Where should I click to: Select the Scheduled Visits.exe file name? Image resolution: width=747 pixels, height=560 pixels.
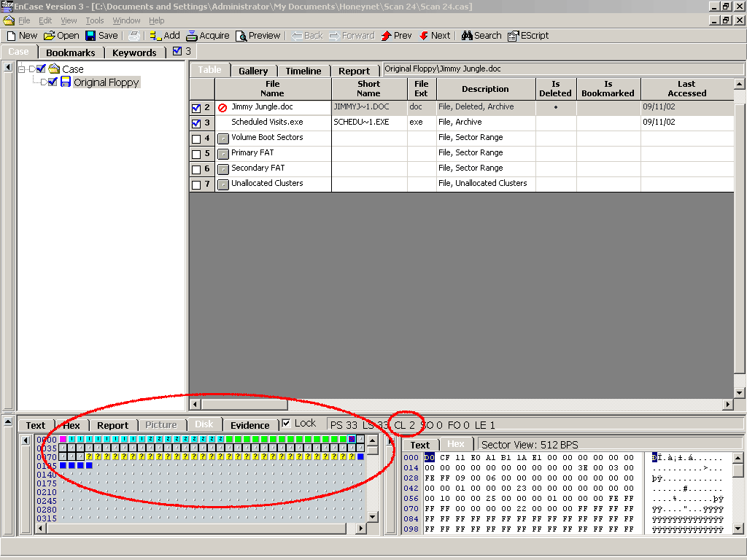coord(267,122)
